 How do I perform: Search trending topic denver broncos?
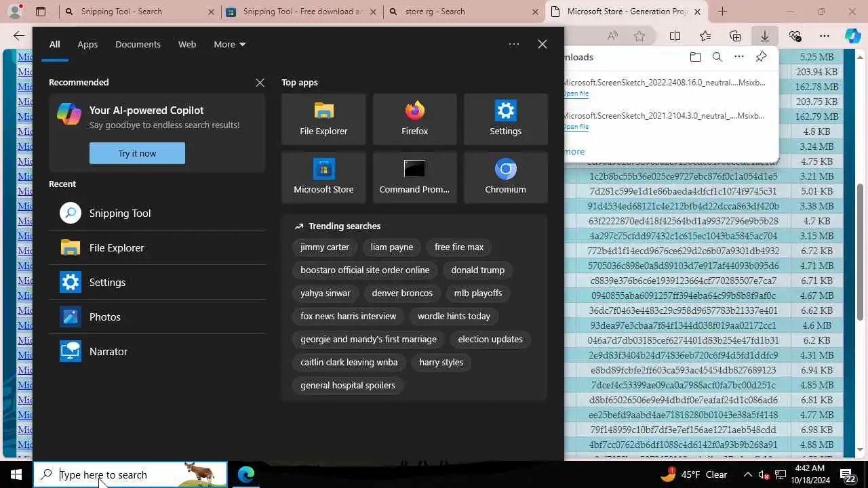click(402, 293)
